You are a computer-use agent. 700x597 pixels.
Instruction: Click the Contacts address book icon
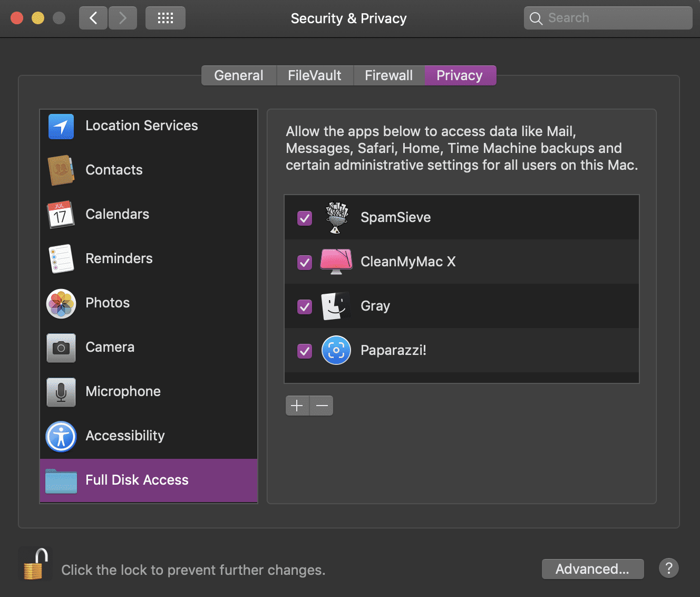[x=61, y=170]
